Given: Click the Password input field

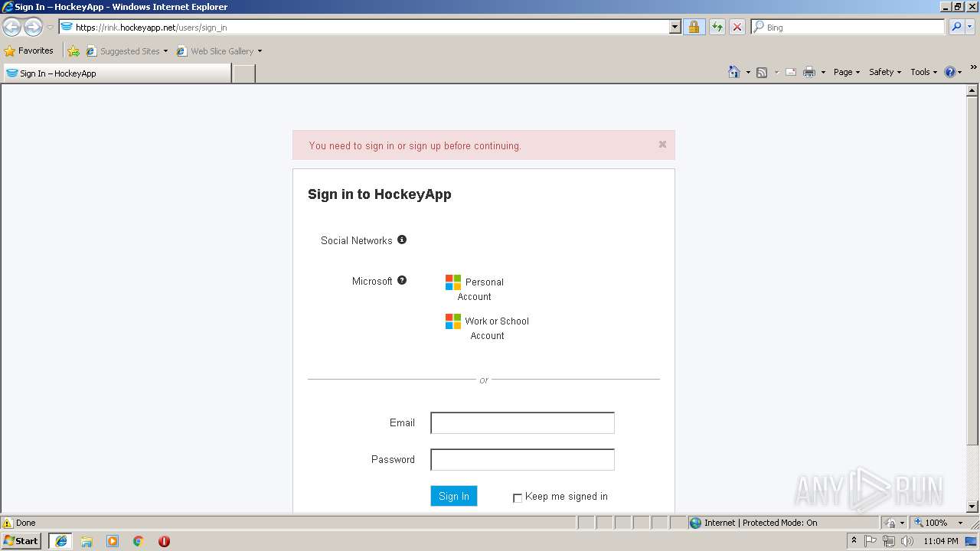Looking at the screenshot, I should tap(522, 459).
